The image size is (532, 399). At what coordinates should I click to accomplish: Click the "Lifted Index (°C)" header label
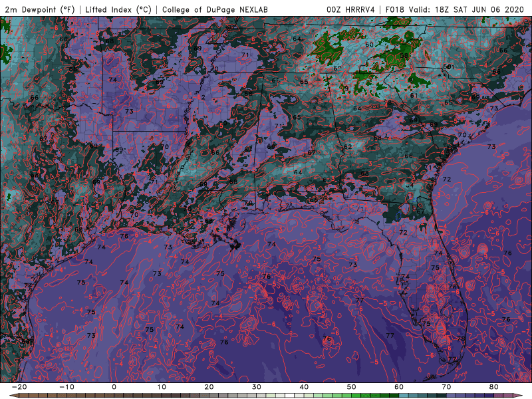(118, 10)
